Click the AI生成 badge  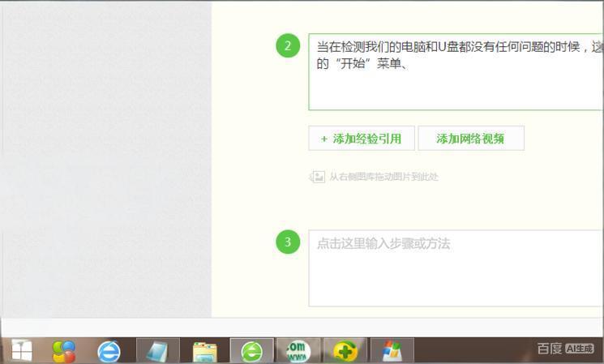coord(580,349)
